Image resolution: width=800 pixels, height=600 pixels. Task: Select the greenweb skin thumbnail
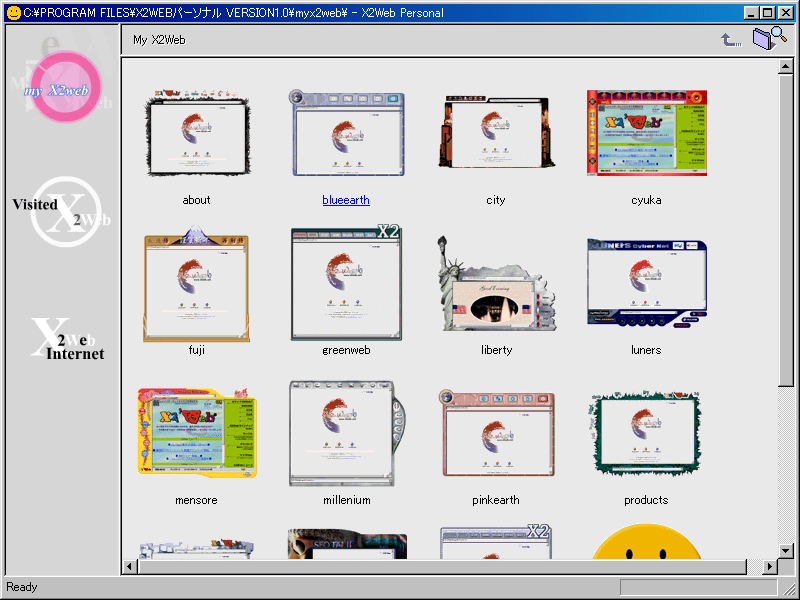click(346, 283)
